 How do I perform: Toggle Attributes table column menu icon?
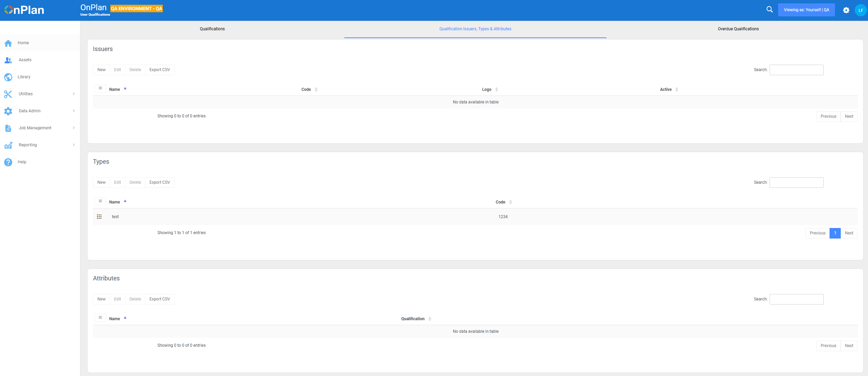point(100,318)
